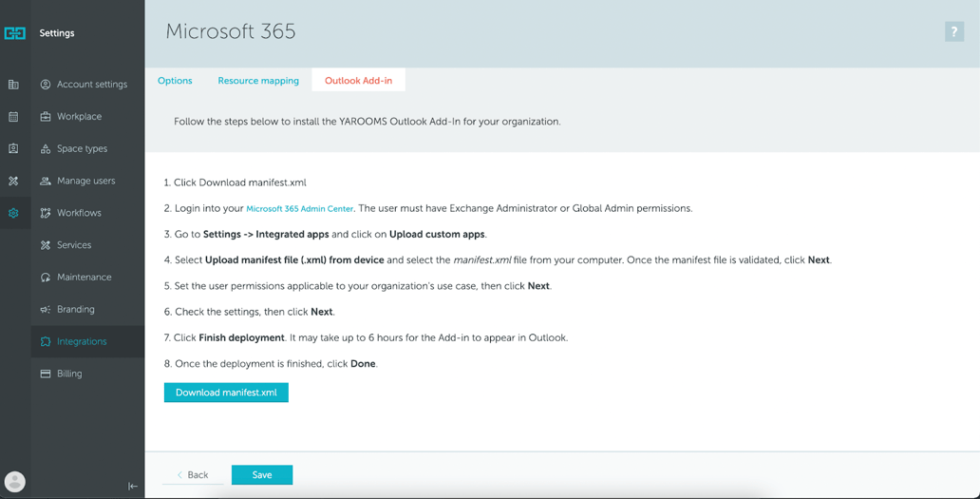Collapse the settings sidebar with arrow icon
980x499 pixels.
point(133,486)
